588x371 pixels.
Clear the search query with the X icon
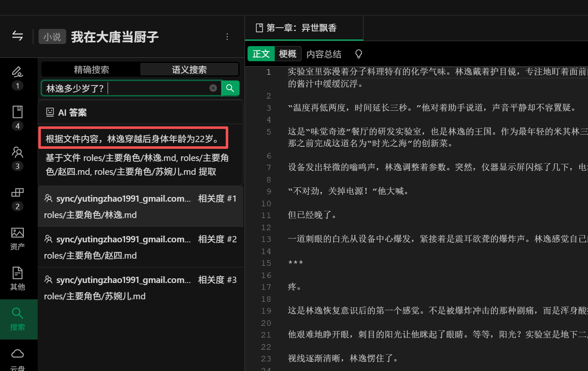pyautogui.click(x=213, y=88)
